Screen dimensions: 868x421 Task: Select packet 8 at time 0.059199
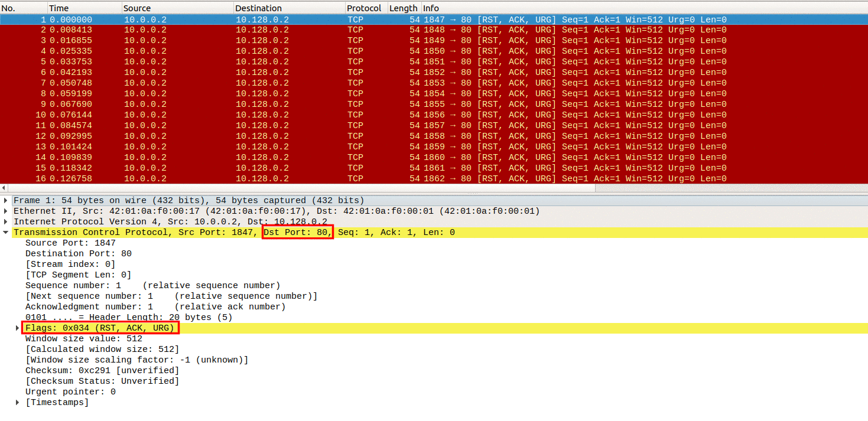point(434,94)
